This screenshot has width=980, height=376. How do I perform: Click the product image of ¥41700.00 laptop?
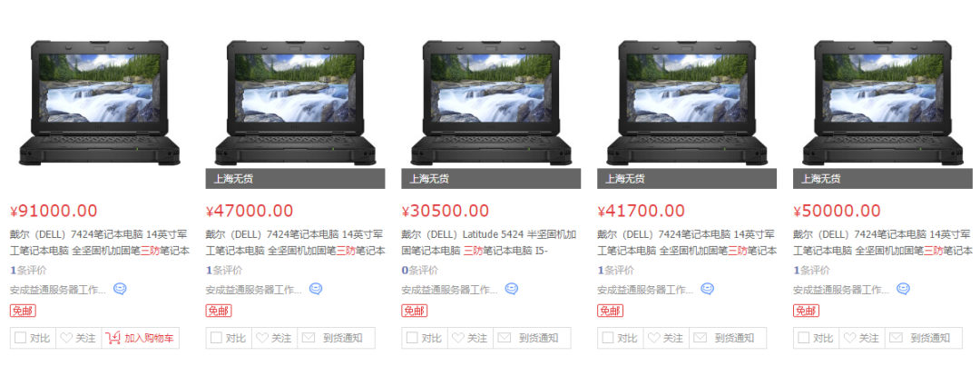coord(687,104)
